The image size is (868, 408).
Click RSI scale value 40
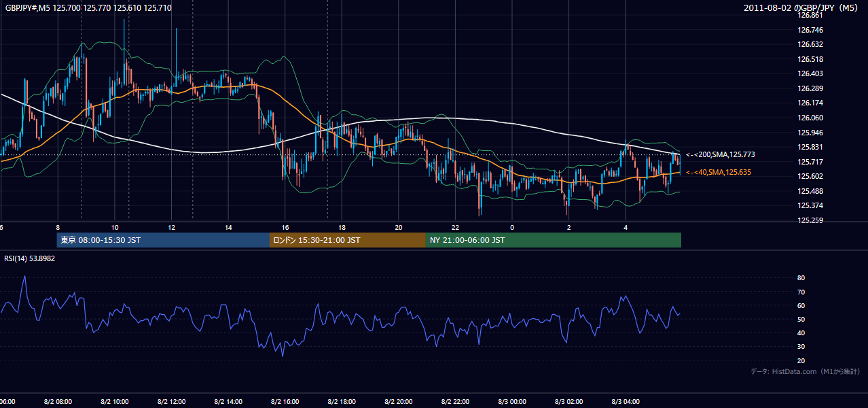801,333
